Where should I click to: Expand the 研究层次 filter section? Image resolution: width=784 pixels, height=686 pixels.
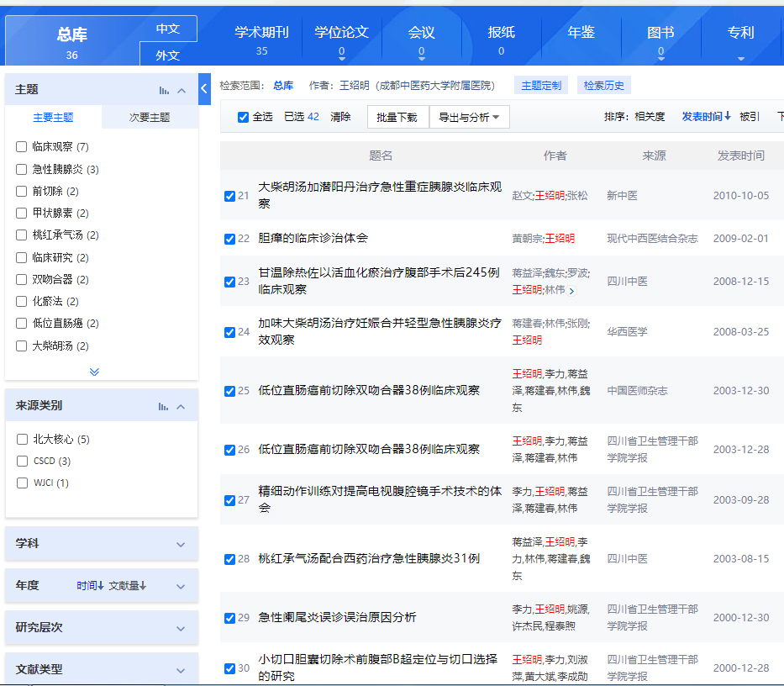181,629
